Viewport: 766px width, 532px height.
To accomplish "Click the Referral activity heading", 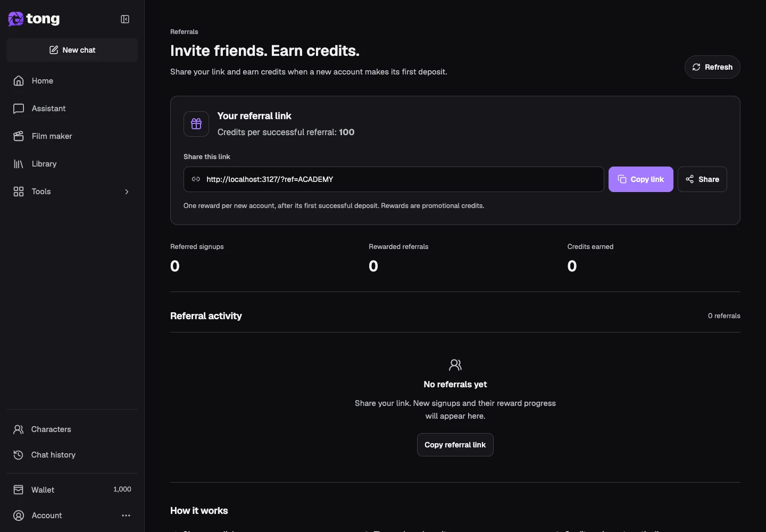I will pyautogui.click(x=206, y=316).
